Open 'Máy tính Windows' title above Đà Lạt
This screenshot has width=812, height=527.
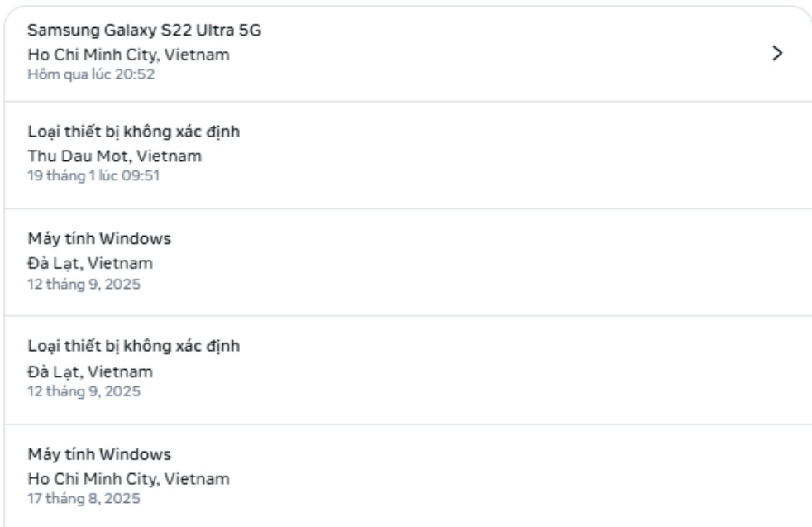(x=100, y=239)
